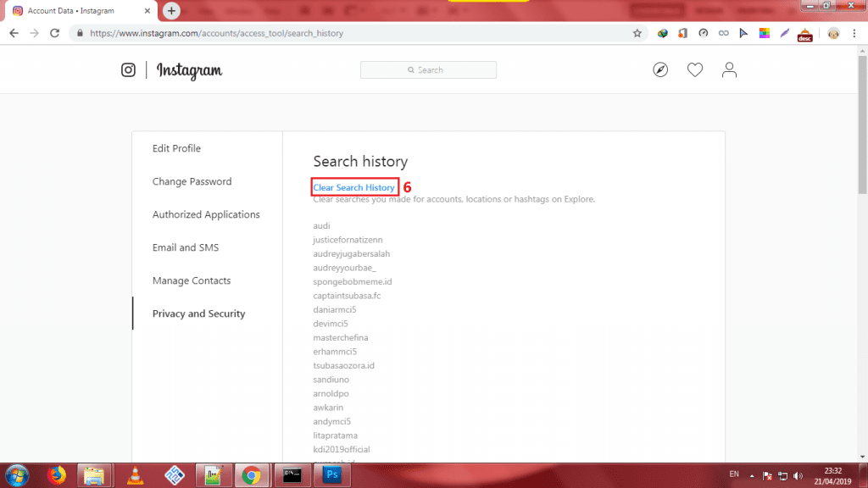Click the 'sandiuno' search entry

pyautogui.click(x=331, y=380)
